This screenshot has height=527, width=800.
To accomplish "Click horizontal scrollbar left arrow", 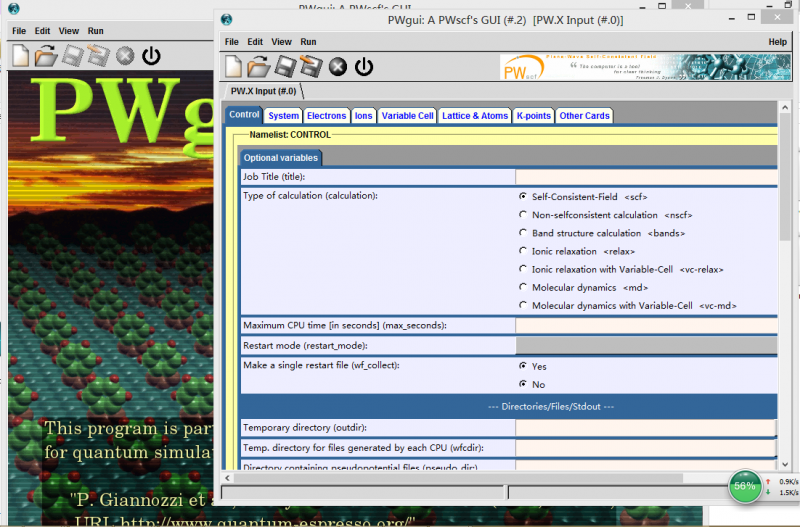I will (x=228, y=478).
